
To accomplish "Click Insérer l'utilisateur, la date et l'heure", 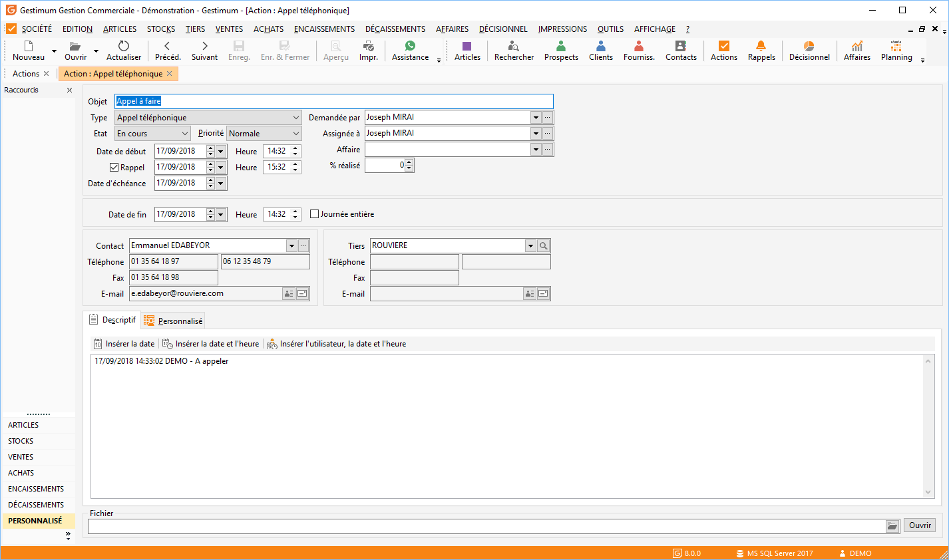I will (x=337, y=344).
